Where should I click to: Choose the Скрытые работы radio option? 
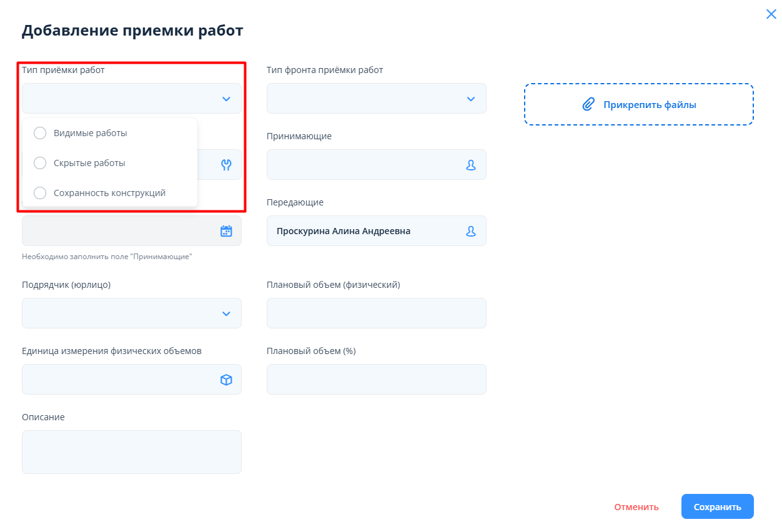[40, 163]
